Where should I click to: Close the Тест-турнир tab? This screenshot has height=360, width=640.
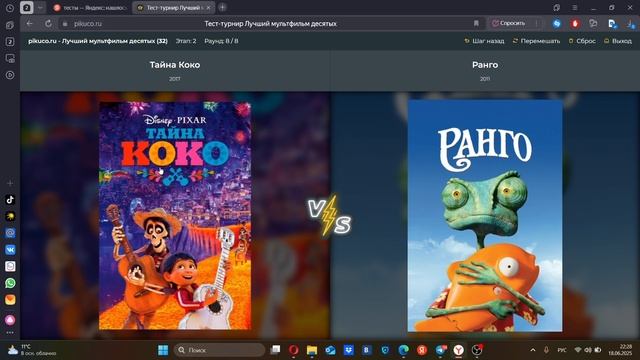(208, 8)
